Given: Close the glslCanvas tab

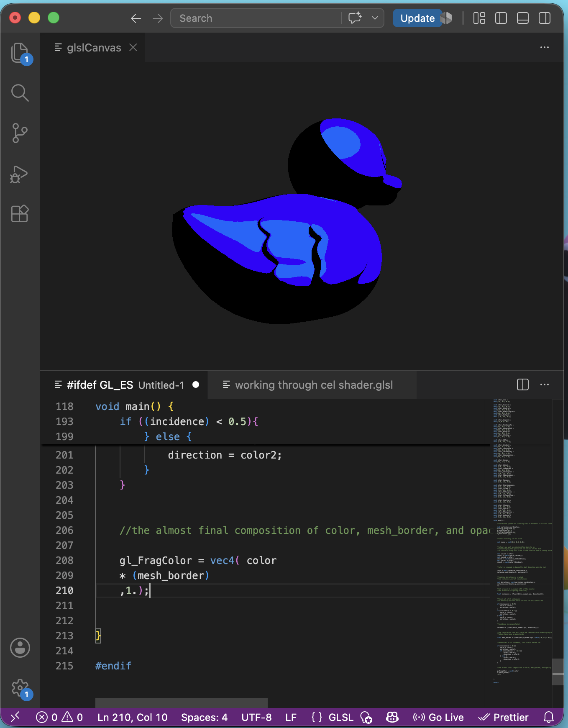Looking at the screenshot, I should 133,47.
